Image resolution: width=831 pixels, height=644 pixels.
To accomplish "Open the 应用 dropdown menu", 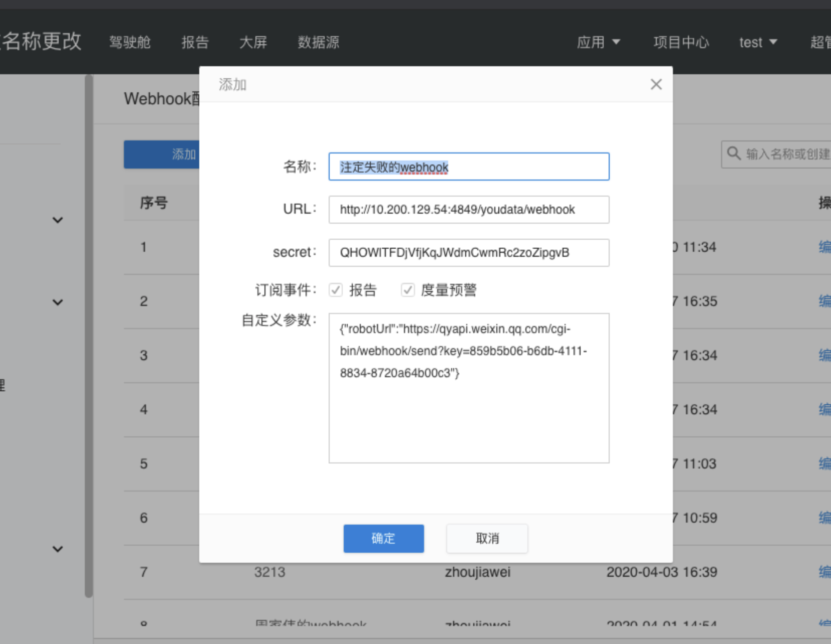I will point(598,42).
